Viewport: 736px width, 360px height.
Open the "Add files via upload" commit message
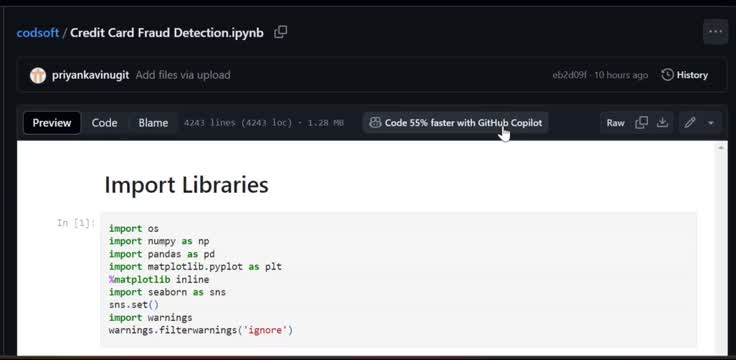pyautogui.click(x=183, y=75)
